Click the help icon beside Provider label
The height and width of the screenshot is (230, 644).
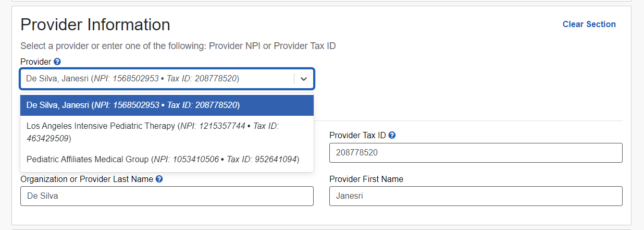point(57,62)
